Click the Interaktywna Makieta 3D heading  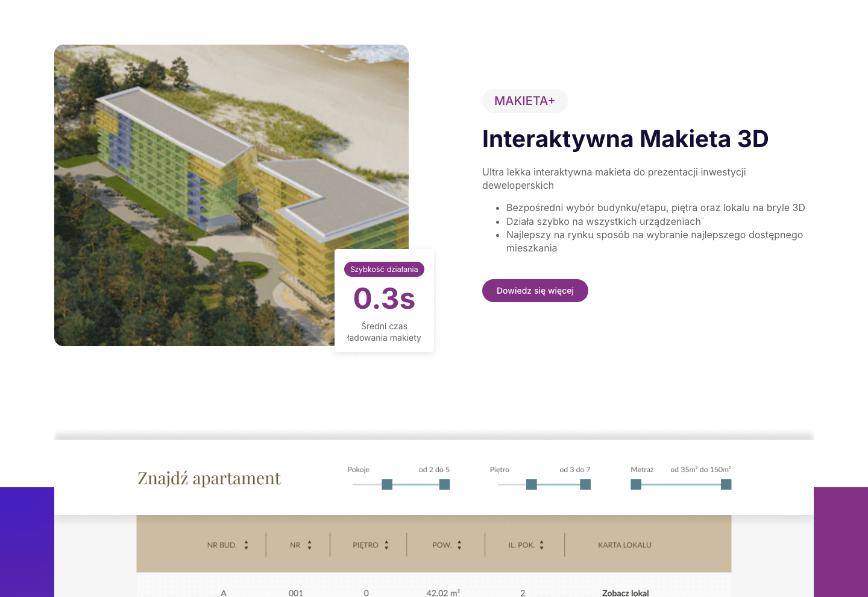tap(625, 139)
